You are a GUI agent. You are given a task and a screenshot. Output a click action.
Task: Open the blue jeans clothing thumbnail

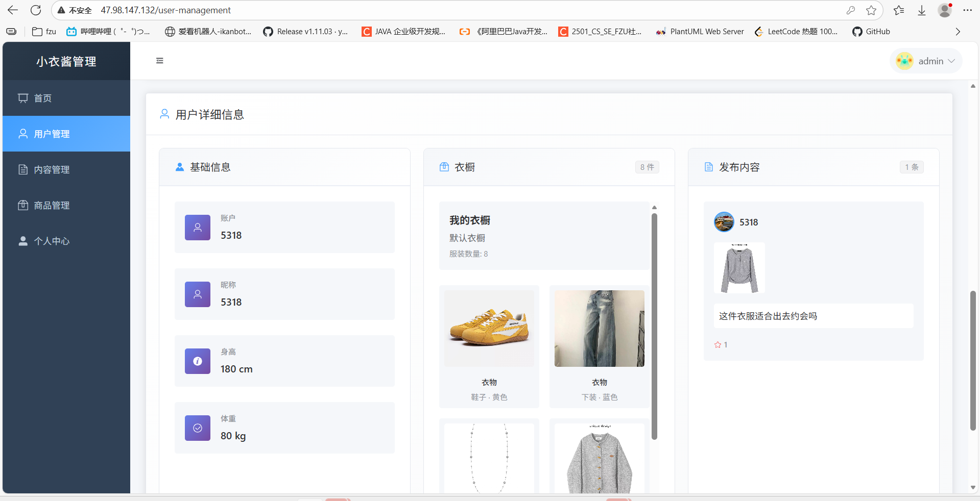[x=600, y=329]
